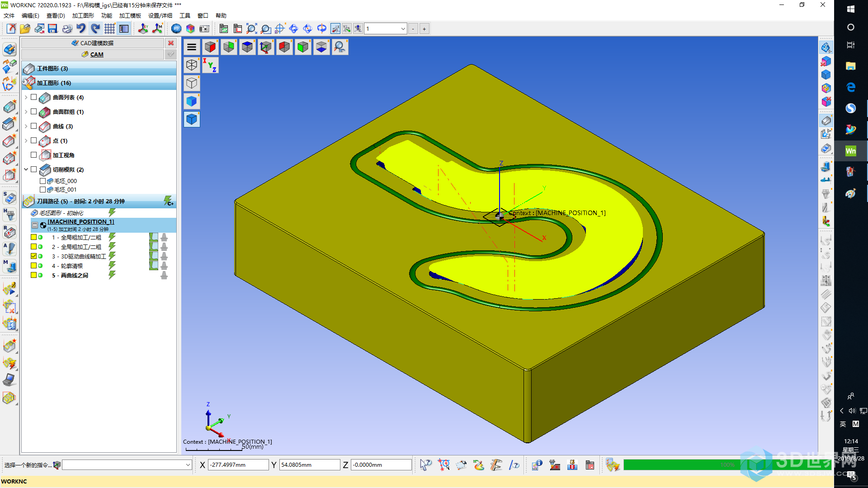Click the isometric wireframe cube icon

(x=192, y=65)
